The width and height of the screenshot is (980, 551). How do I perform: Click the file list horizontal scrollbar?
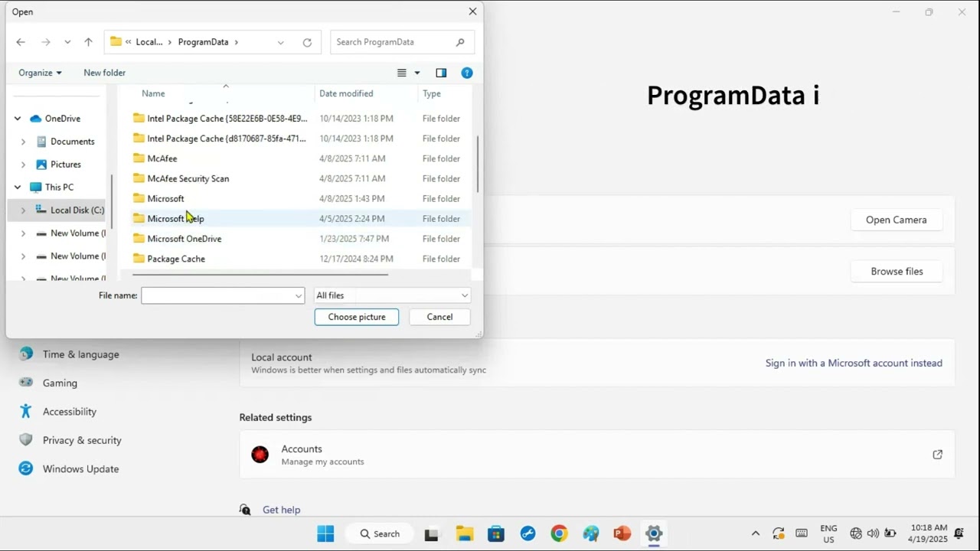click(260, 274)
